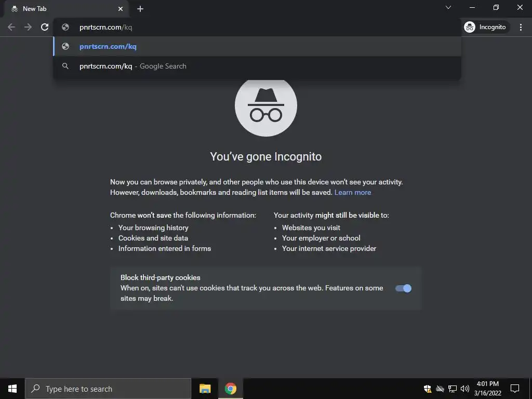Click the magnifier icon in search suggestion
Image resolution: width=532 pixels, height=399 pixels.
(65, 66)
